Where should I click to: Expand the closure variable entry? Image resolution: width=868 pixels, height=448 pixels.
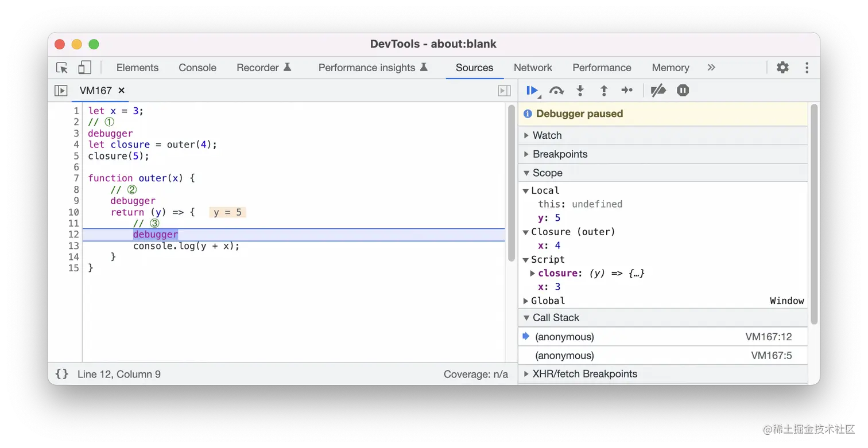[x=533, y=274]
